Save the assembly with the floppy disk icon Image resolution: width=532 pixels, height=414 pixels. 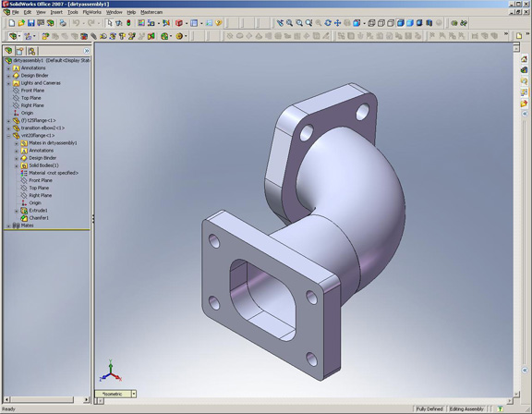pos(30,23)
